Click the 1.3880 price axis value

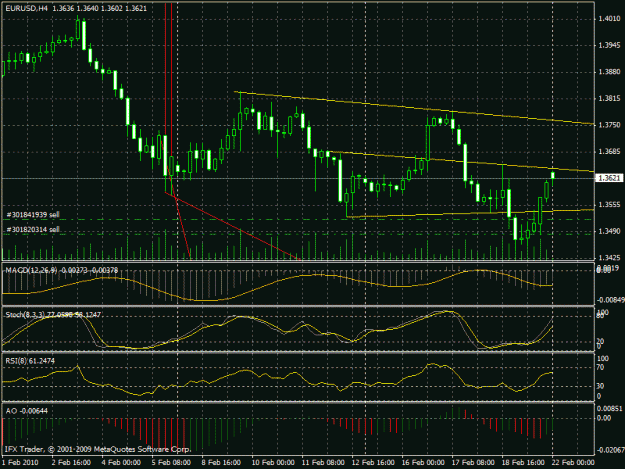pyautogui.click(x=609, y=72)
